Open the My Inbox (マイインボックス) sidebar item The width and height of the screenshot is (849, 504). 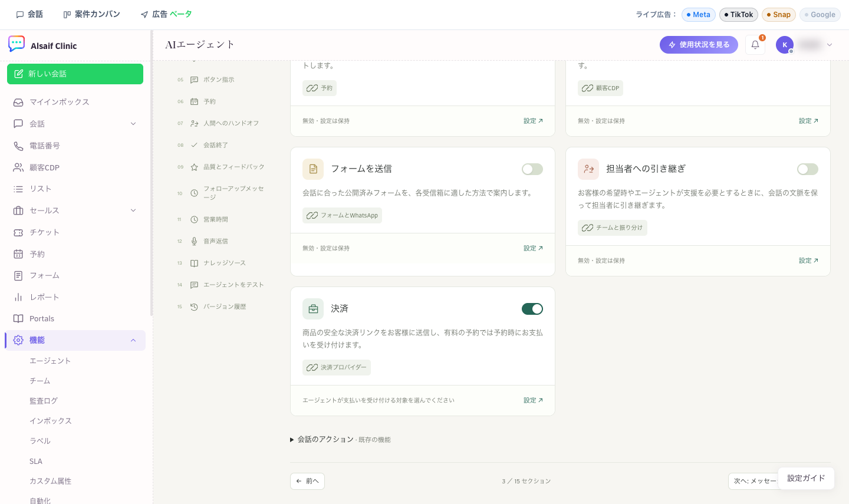[75, 102]
